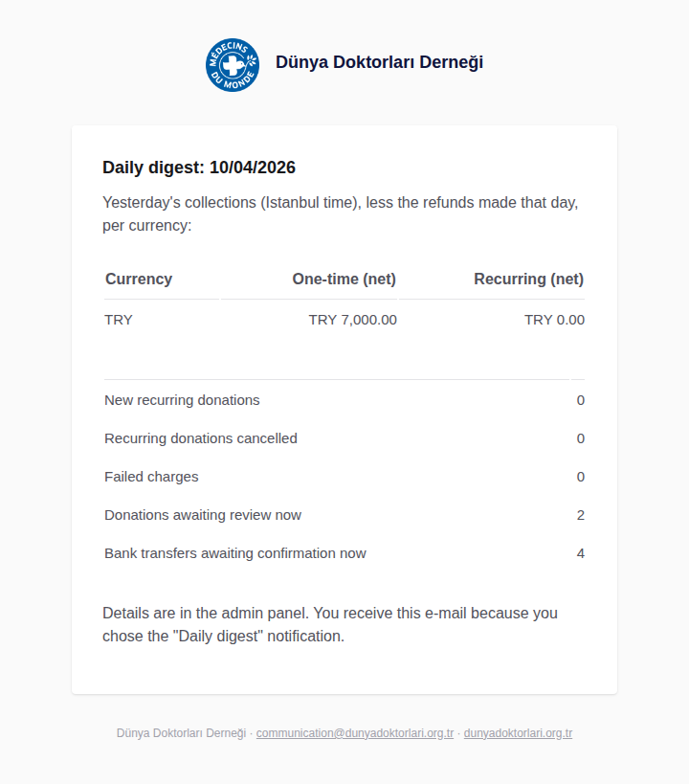Click the TRY currency cell

[x=119, y=320]
